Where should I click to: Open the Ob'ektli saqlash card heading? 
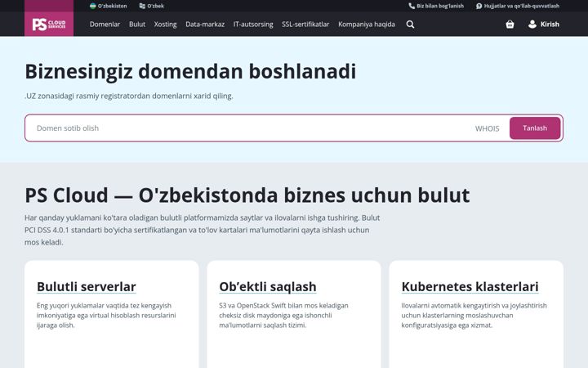click(x=268, y=286)
